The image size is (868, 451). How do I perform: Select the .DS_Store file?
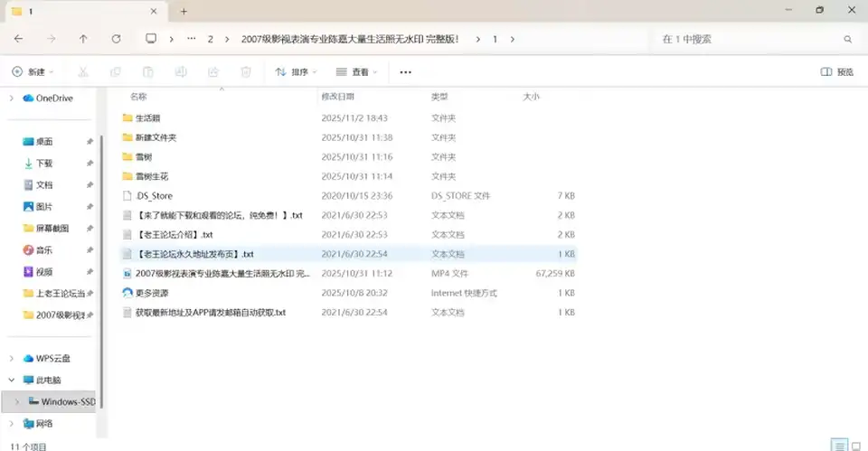349,196
